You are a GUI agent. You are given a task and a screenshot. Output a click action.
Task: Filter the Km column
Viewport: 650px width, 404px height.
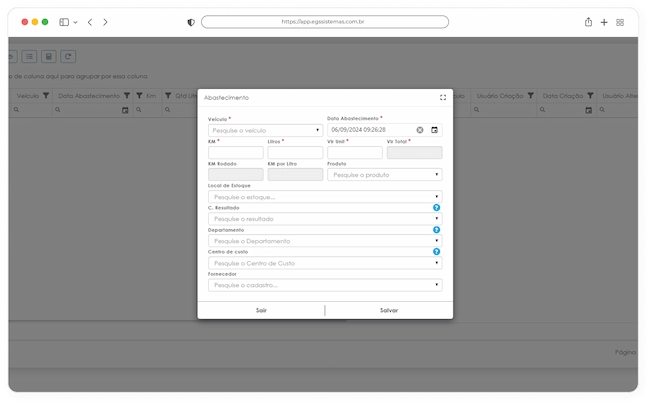pos(139,96)
